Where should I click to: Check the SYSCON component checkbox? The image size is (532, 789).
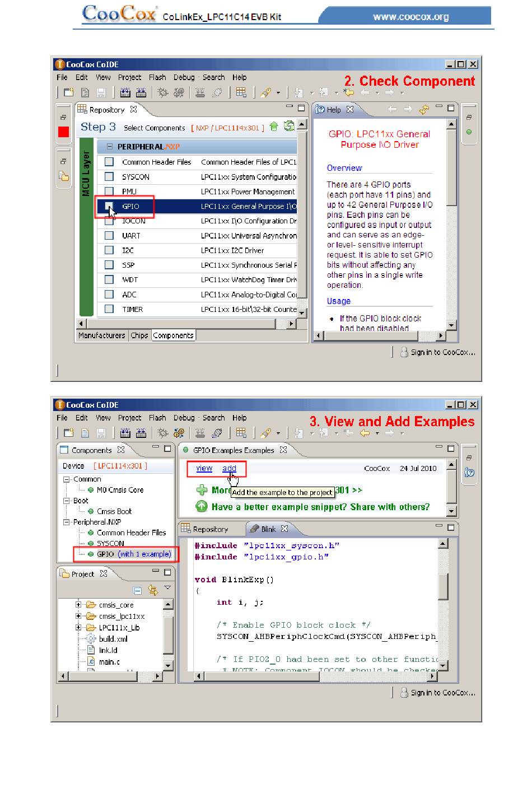coord(110,176)
